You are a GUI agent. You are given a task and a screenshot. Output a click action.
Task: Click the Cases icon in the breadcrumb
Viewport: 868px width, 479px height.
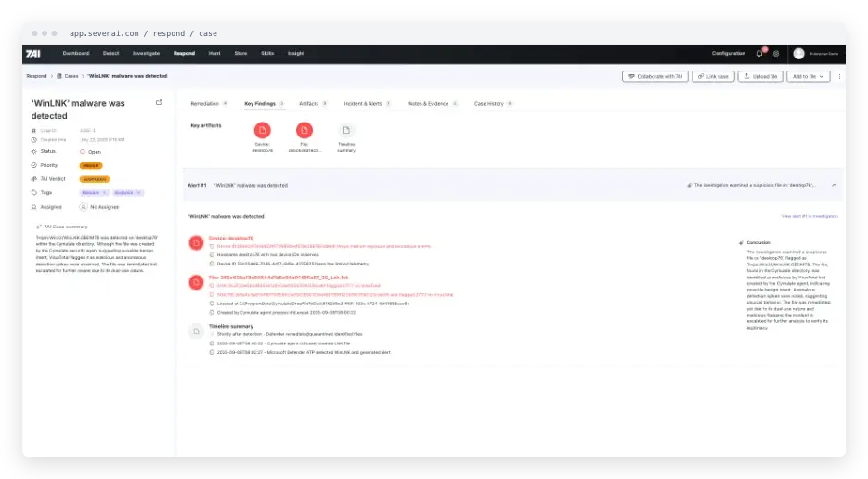click(x=59, y=76)
